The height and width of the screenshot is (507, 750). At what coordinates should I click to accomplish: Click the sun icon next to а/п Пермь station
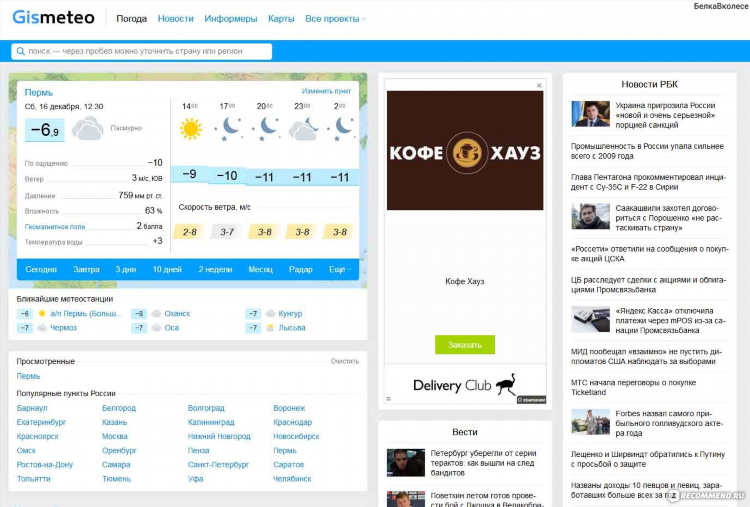[x=42, y=314]
